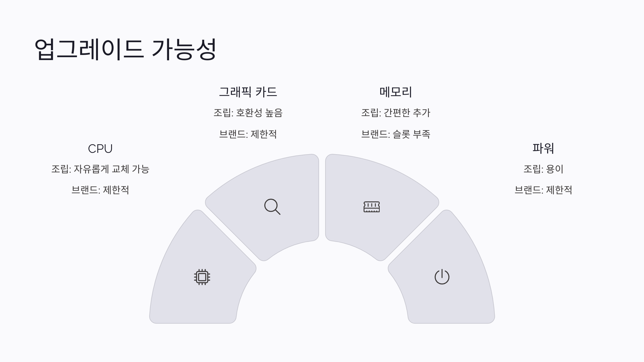Image resolution: width=644 pixels, height=362 pixels.
Task: Click the magnifying glass icon
Action: pyautogui.click(x=272, y=207)
